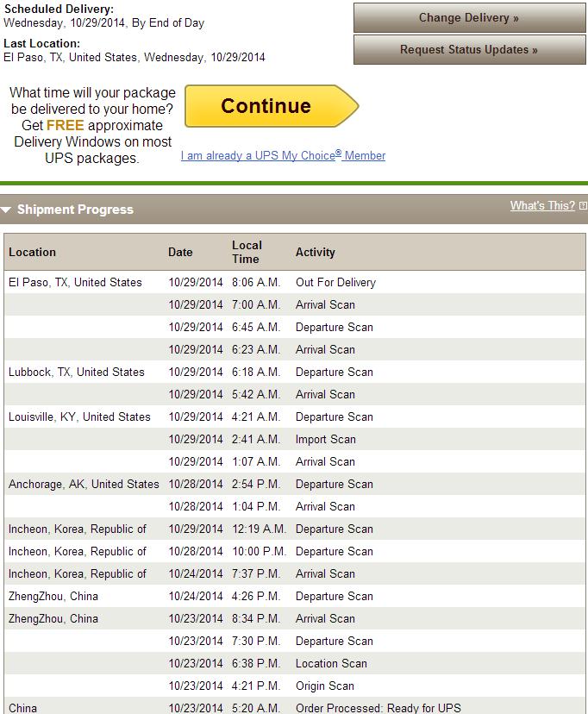Open the What's This? link
588x714 pixels.
541,206
